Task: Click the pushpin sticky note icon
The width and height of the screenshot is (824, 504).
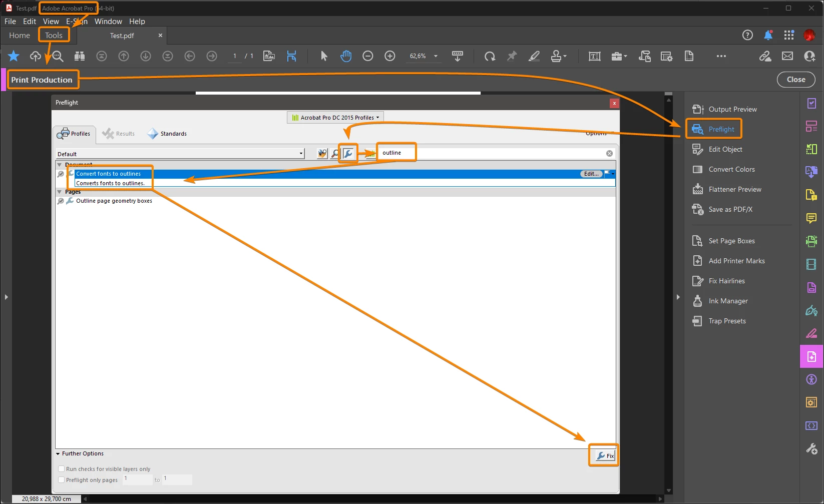Action: 512,56
